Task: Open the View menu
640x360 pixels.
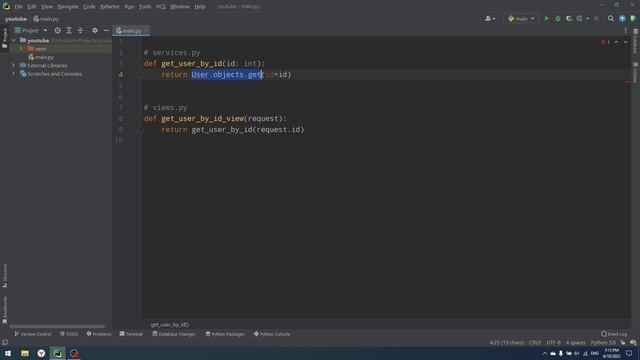Action: (x=47, y=7)
